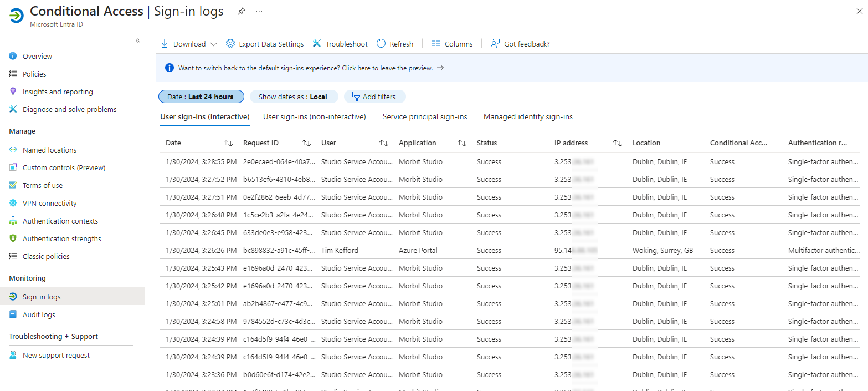This screenshot has height=391, width=868.
Task: Click request ID 633de0e3-e958-423 cell
Action: 279,233
